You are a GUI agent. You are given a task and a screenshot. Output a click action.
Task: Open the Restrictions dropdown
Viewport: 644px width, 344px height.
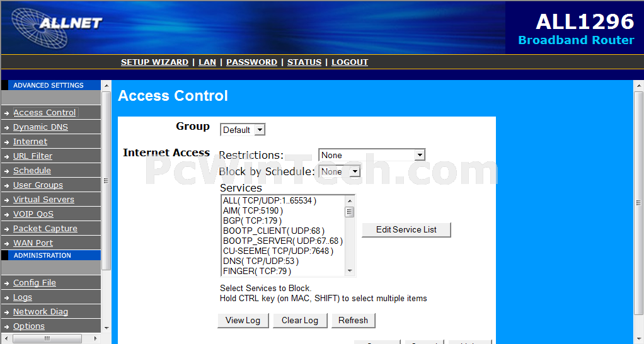click(x=372, y=155)
